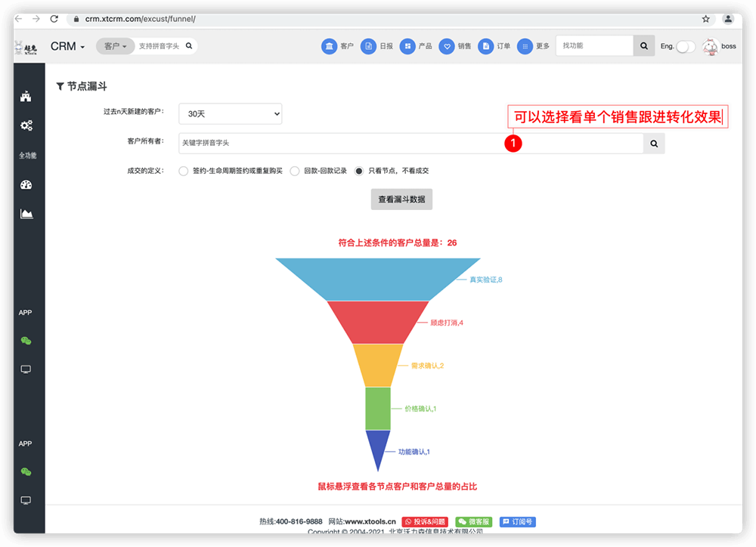Bookmark this page with the star icon
The height and width of the screenshot is (547, 756).
click(706, 19)
